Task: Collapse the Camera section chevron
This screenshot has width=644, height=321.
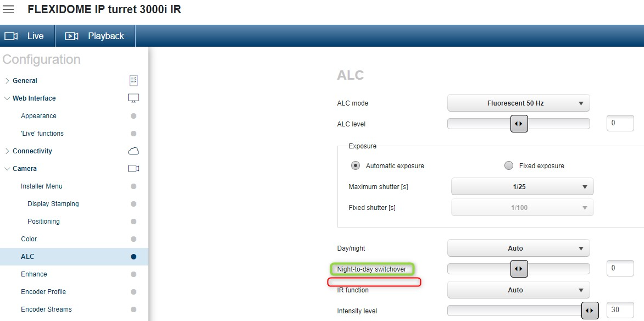Action: click(7, 169)
